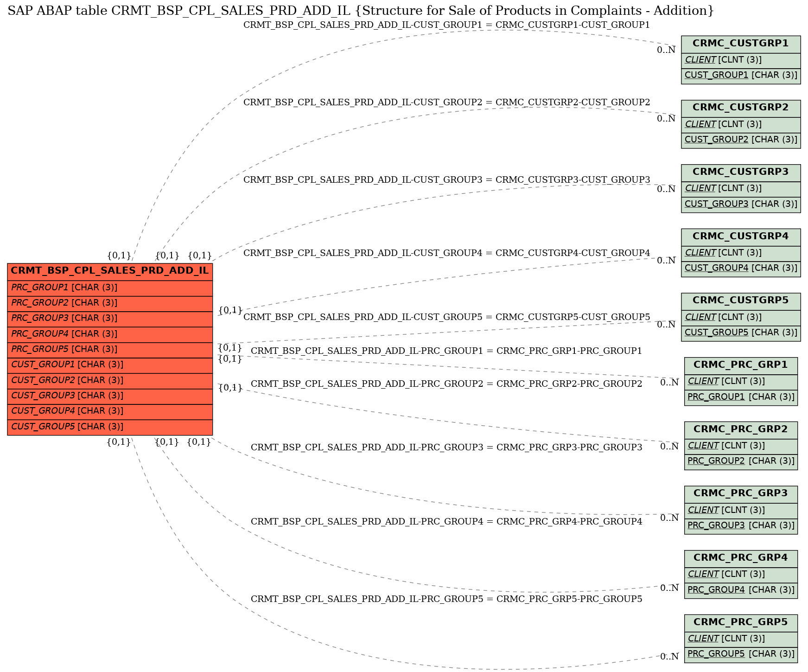Click PRC_GROUP2 [CHAR (3)] in CRMC_PRC_GRP2 table
Image resolution: width=808 pixels, height=672 pixels.
(x=741, y=461)
